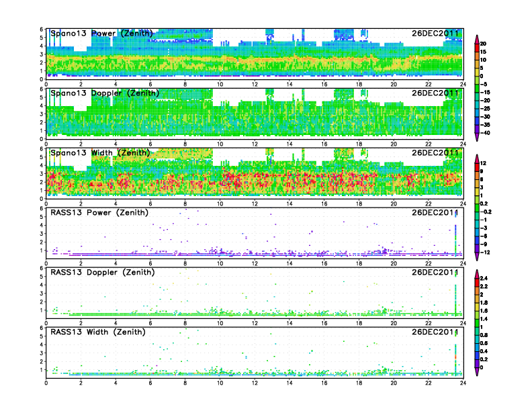The width and height of the screenshot is (532, 411).
Task: Click the 'Spano13 Width (Zenith)' panel title
Action: pyautogui.click(x=100, y=153)
